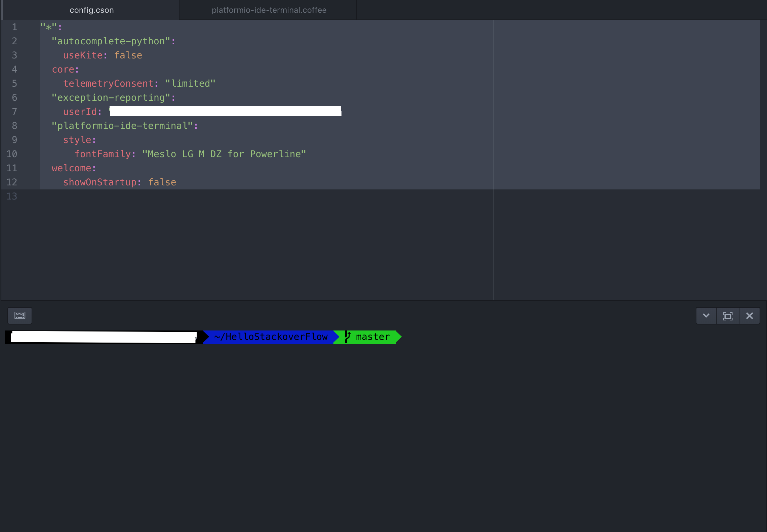Close the terminal panel with the X icon
Viewport: 767px width, 532px height.
pyautogui.click(x=750, y=316)
